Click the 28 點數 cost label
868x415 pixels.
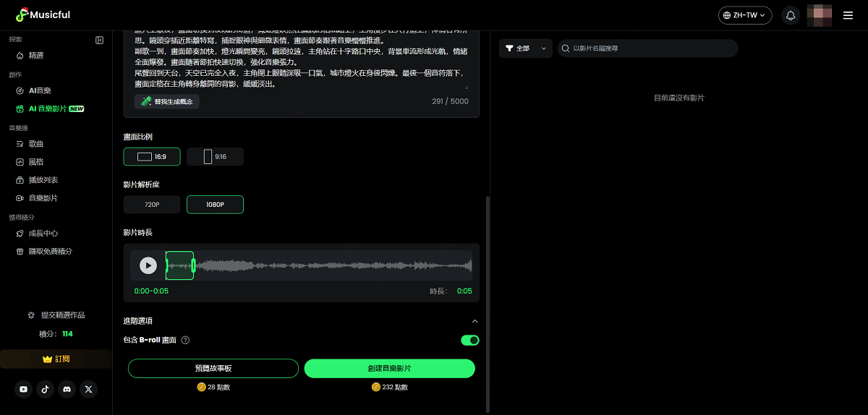(x=213, y=387)
